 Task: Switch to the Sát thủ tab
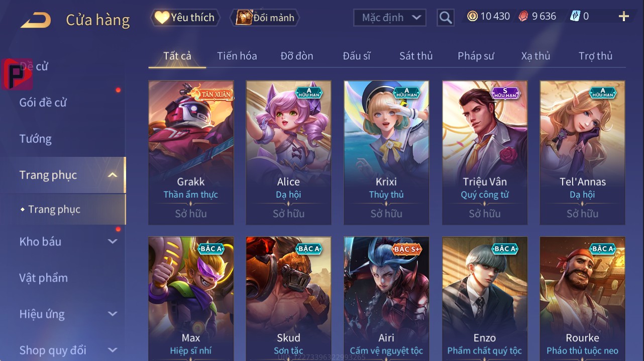point(416,56)
